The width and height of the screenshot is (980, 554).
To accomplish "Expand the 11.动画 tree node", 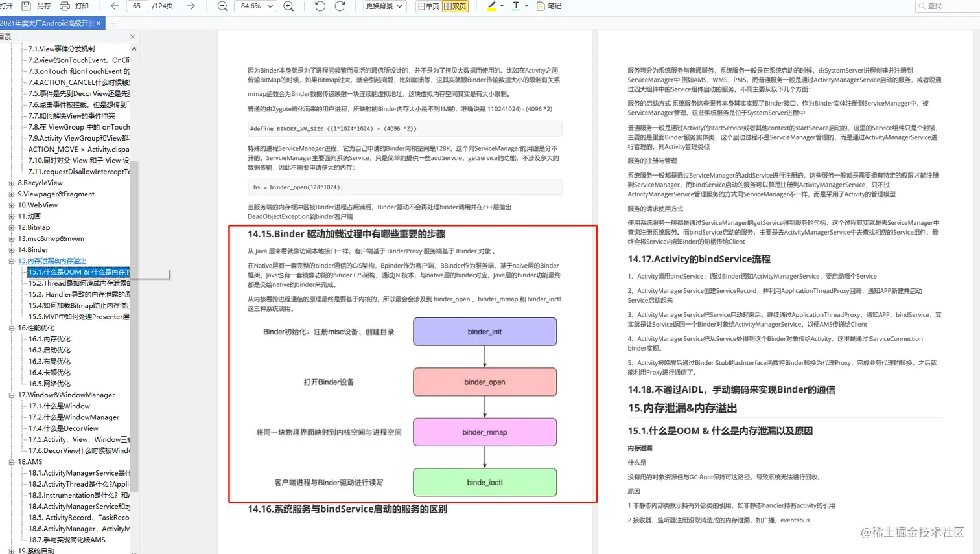I will (x=12, y=216).
